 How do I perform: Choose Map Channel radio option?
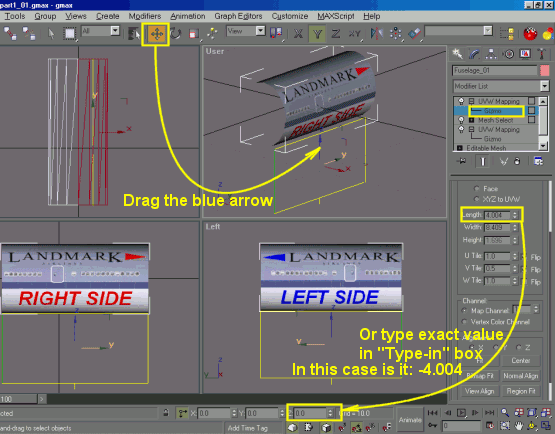(464, 311)
